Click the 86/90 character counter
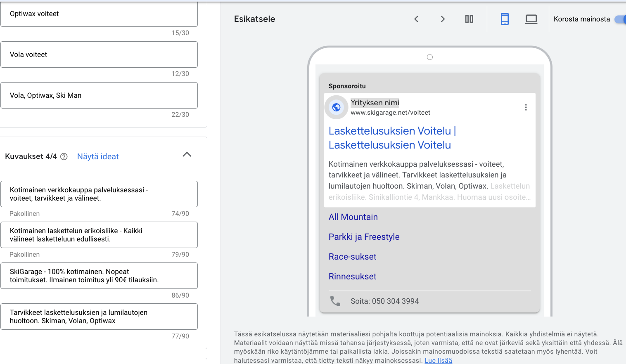626x364 pixels. pos(180,295)
